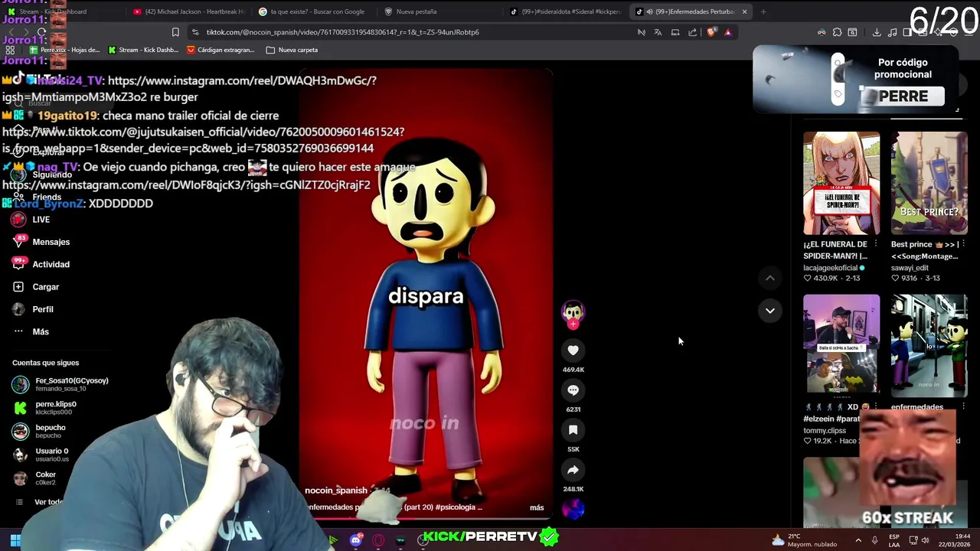Viewport: 980px width, 551px height.
Task: Click the ESP LAA keyboard language indicator
Action: point(894,540)
